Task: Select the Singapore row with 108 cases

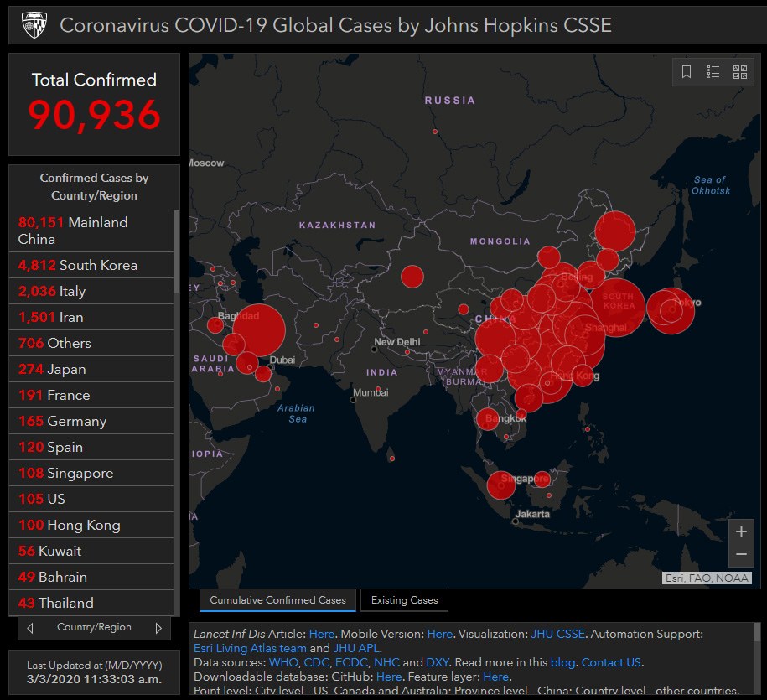Action: point(91,473)
